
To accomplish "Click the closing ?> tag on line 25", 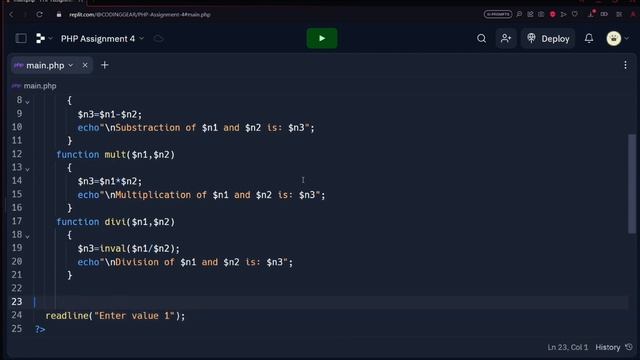I will coord(40,329).
